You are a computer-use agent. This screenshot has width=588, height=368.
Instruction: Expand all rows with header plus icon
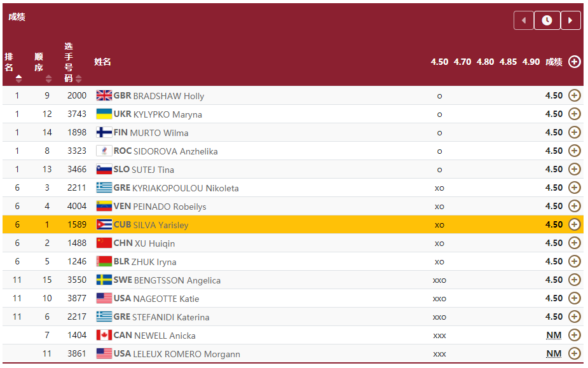click(x=574, y=62)
